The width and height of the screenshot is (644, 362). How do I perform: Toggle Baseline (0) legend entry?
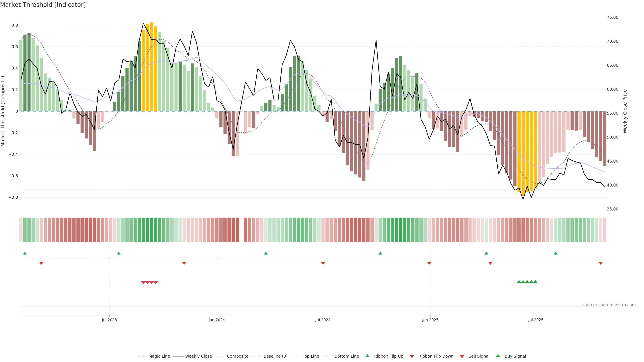click(x=276, y=356)
